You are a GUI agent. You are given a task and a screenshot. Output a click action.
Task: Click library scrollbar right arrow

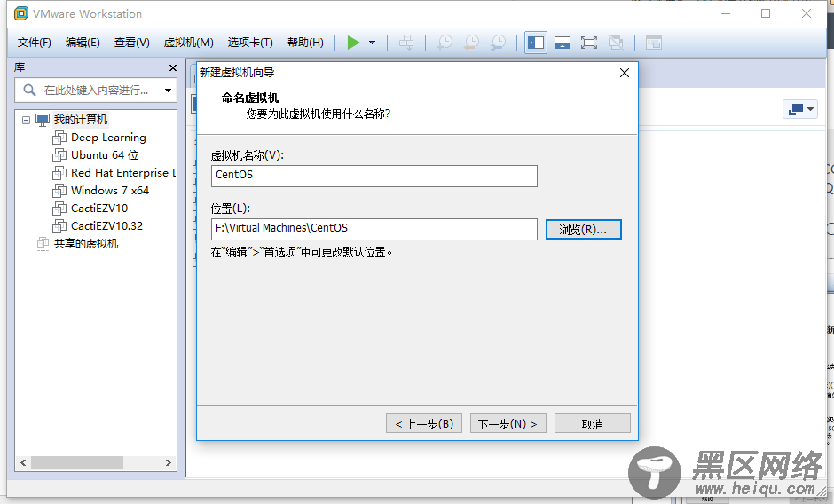[x=168, y=462]
